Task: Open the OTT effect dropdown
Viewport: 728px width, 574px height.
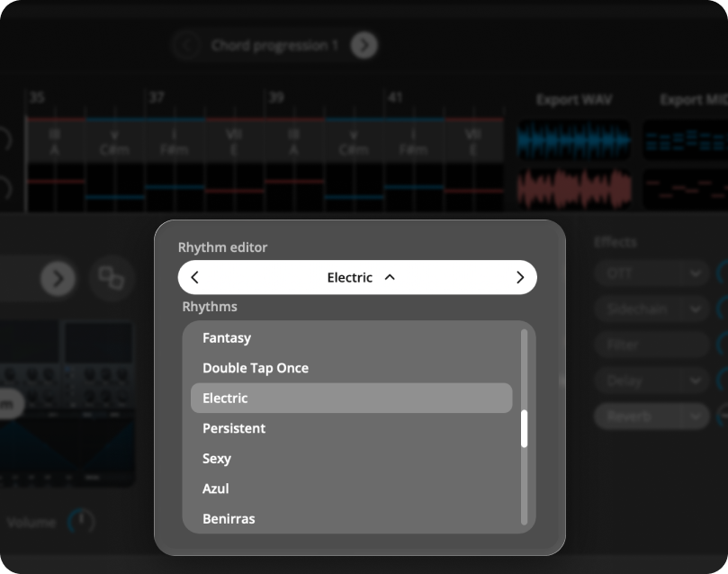Action: tap(695, 273)
